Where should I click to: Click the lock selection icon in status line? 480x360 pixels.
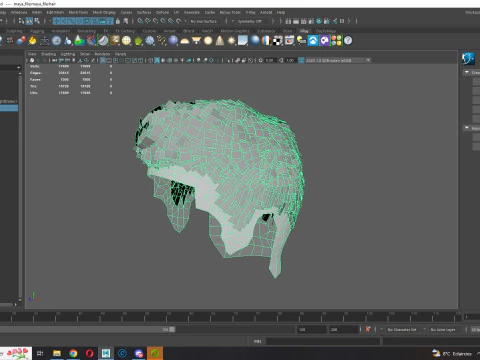(118, 21)
